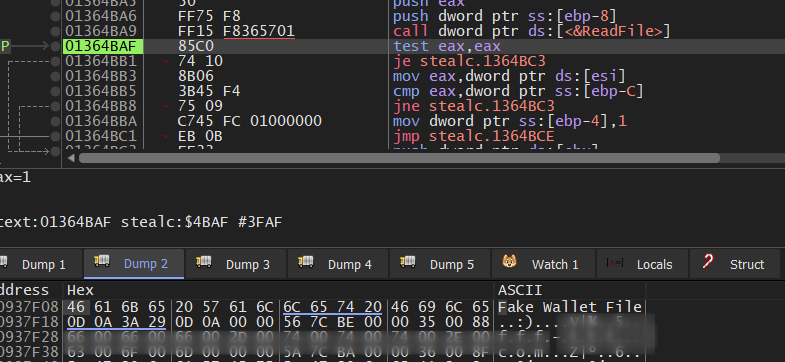The width and height of the screenshot is (785, 362).
Task: Select hex bytes 0D 0A 3A 29
Action: pyautogui.click(x=116, y=322)
